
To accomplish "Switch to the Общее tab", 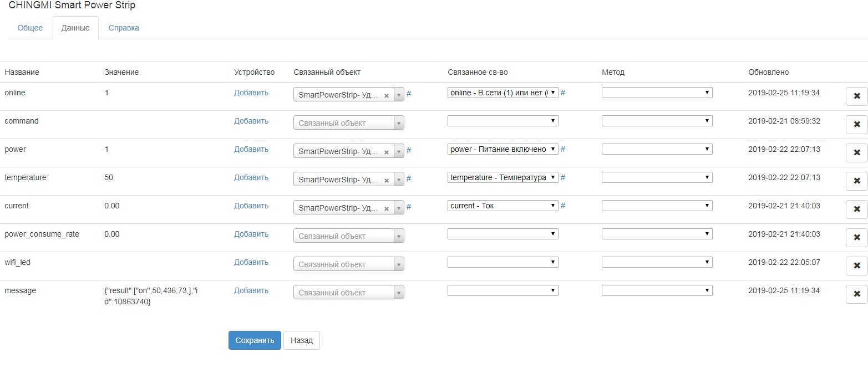I will (30, 28).
